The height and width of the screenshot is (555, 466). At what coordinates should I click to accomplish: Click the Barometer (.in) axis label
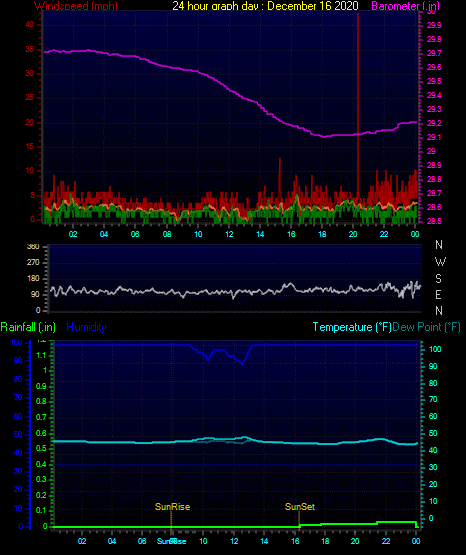405,6
